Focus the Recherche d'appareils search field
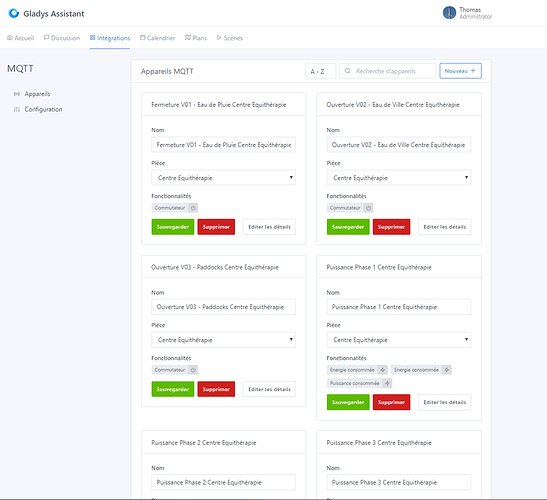This screenshot has height=500, width=547. click(388, 71)
